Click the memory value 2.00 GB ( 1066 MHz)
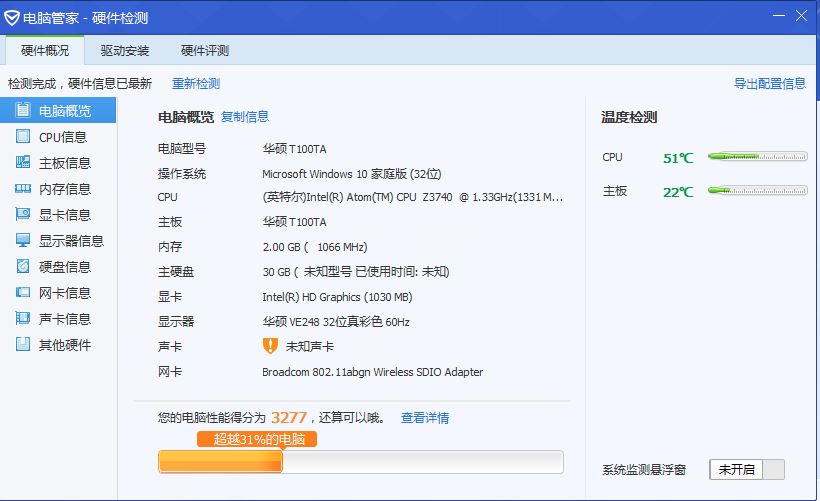This screenshot has height=501, width=820. [x=315, y=247]
